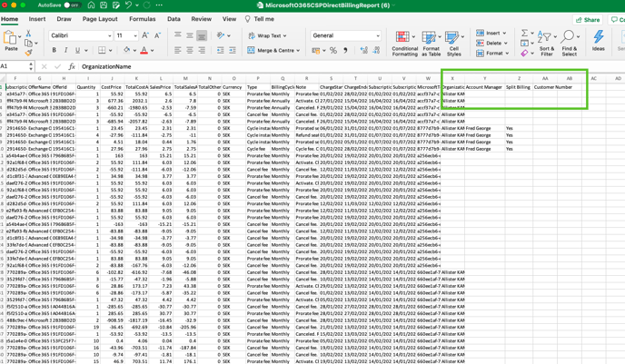This screenshot has height=364, width=625.
Task: Switch to the Draw tab
Action: pyautogui.click(x=64, y=19)
